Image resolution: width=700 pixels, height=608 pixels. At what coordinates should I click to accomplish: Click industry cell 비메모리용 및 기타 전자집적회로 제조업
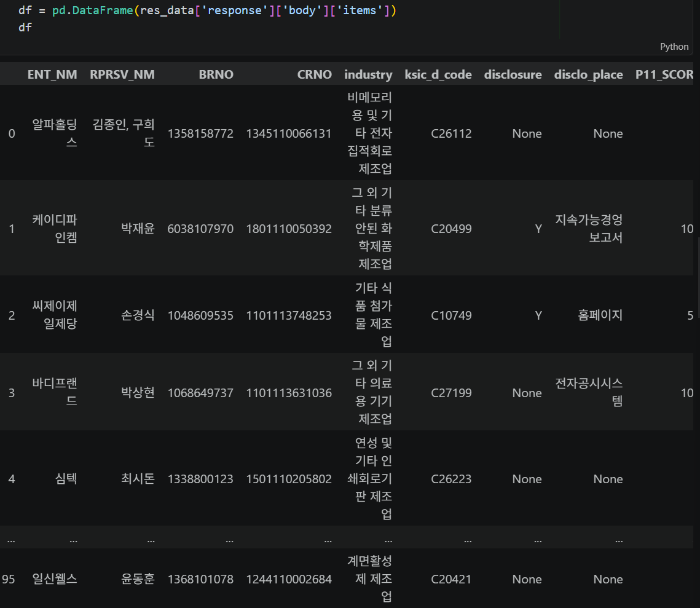pyautogui.click(x=369, y=133)
